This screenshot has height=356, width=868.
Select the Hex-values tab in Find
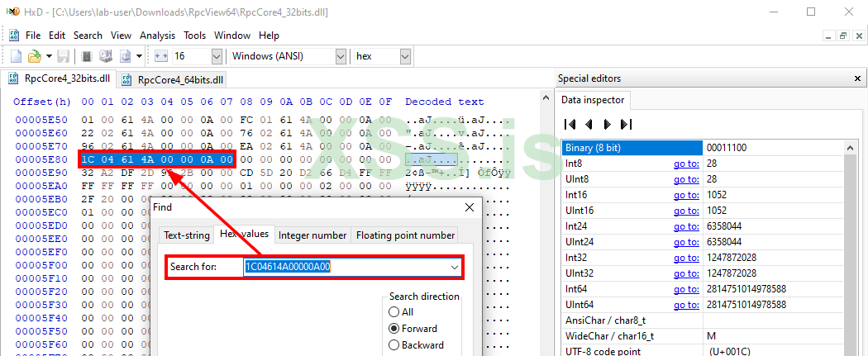pyautogui.click(x=244, y=234)
